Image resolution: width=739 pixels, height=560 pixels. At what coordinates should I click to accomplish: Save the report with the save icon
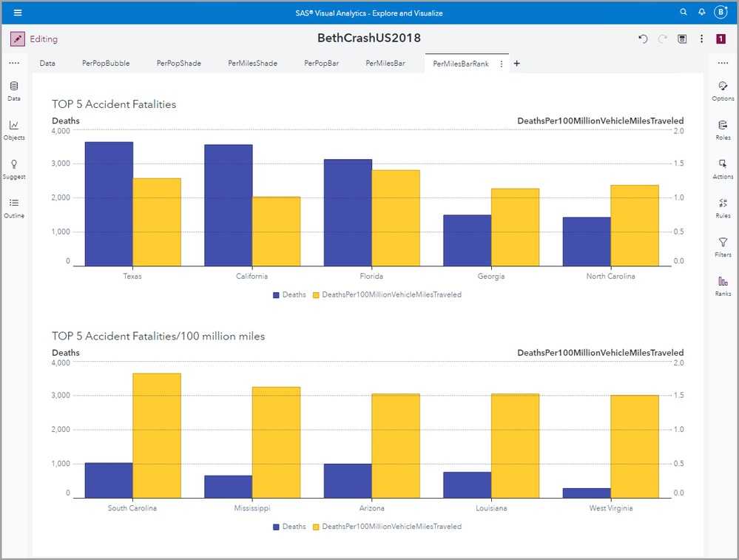(682, 38)
